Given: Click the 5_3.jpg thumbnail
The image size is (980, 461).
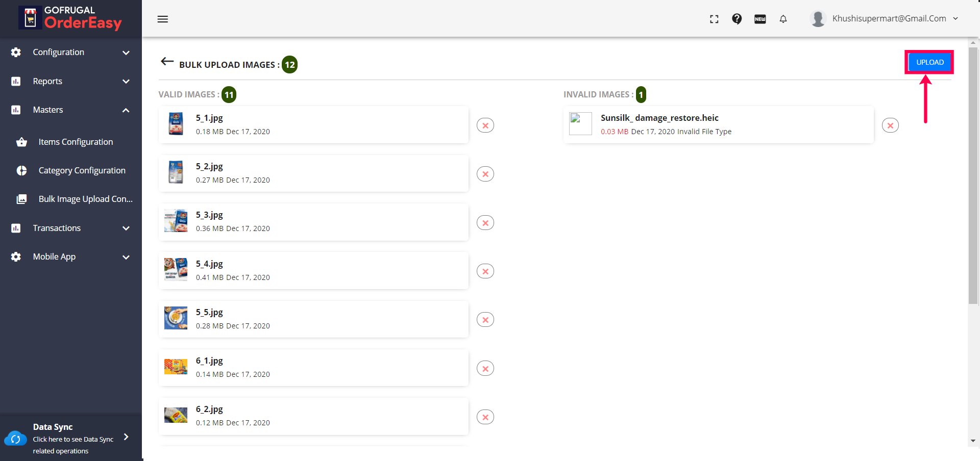Looking at the screenshot, I should (x=176, y=221).
